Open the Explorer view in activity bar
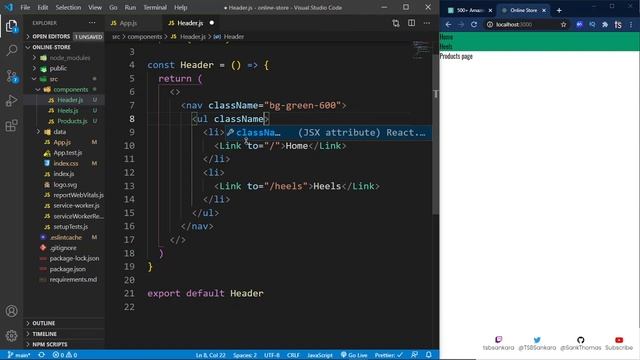Screen dimensions: 640x360 pyautogui.click(x=11, y=26)
